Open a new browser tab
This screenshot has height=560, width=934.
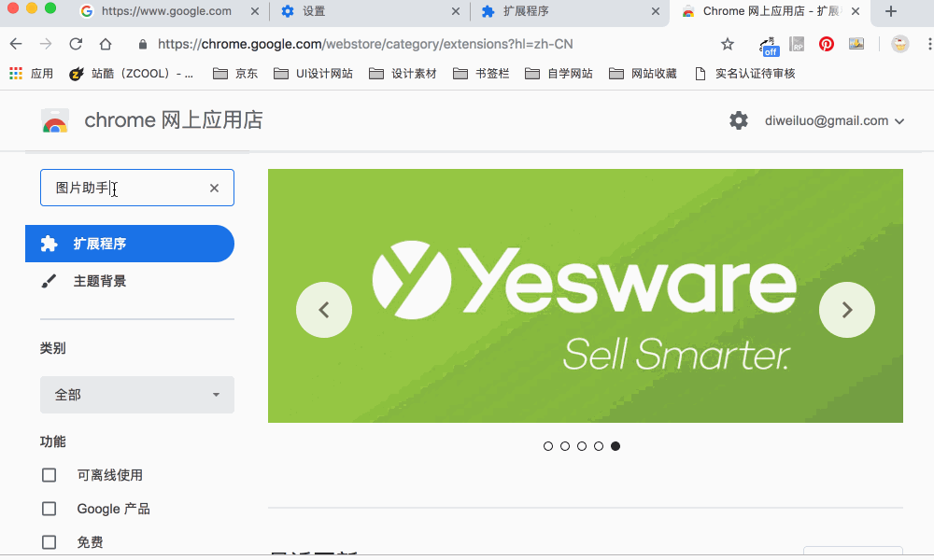pyautogui.click(x=891, y=11)
